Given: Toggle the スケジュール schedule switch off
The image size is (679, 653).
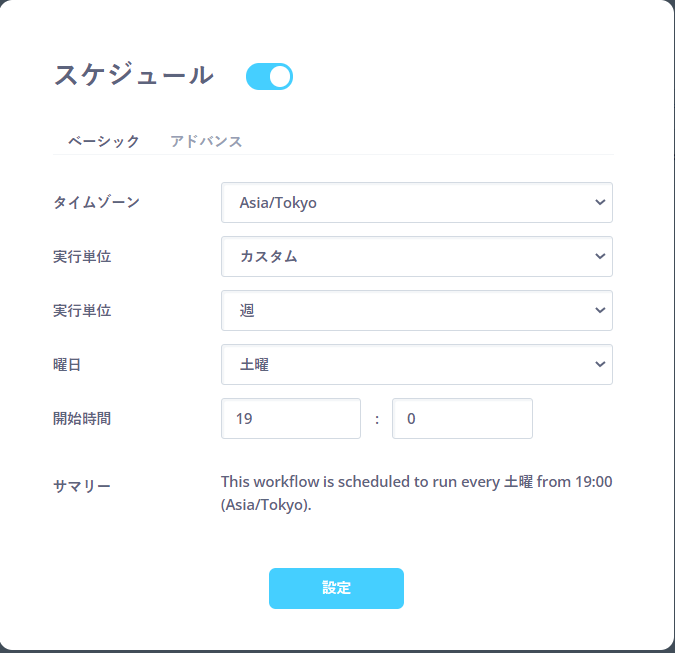Looking at the screenshot, I should click(x=269, y=77).
